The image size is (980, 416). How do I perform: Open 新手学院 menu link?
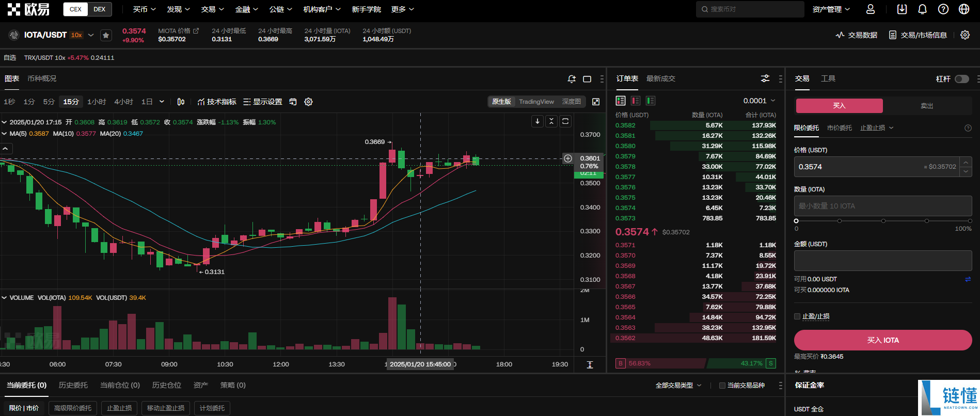tap(366, 9)
